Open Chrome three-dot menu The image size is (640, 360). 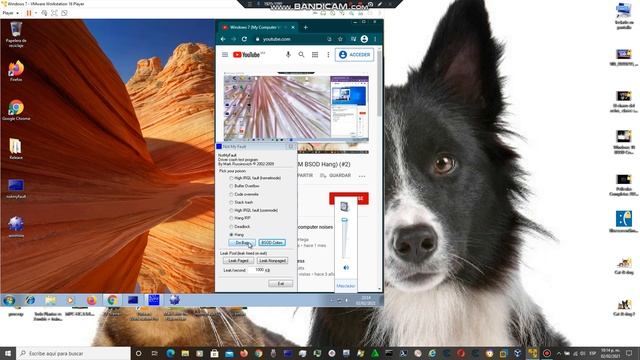coord(375,39)
